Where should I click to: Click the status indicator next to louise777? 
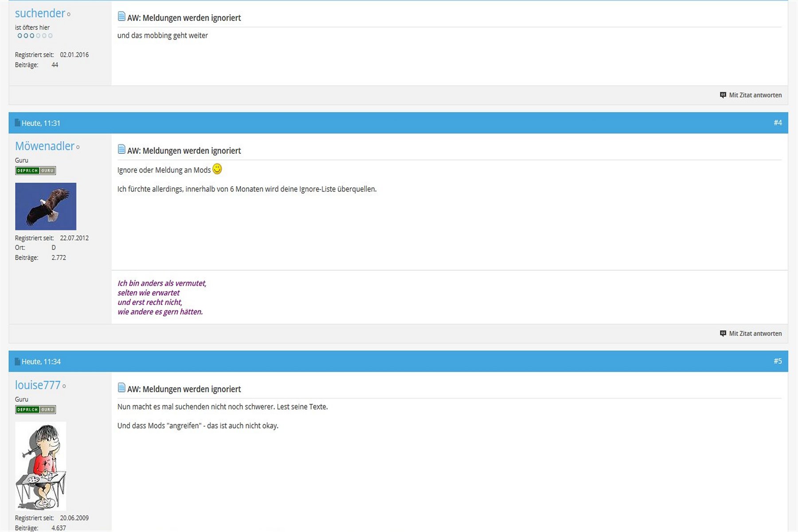click(64, 386)
